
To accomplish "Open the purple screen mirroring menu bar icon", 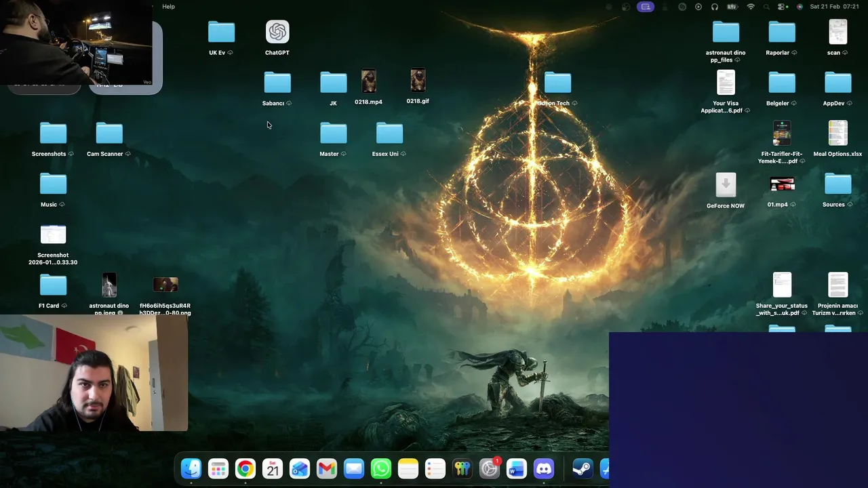I will (x=645, y=7).
